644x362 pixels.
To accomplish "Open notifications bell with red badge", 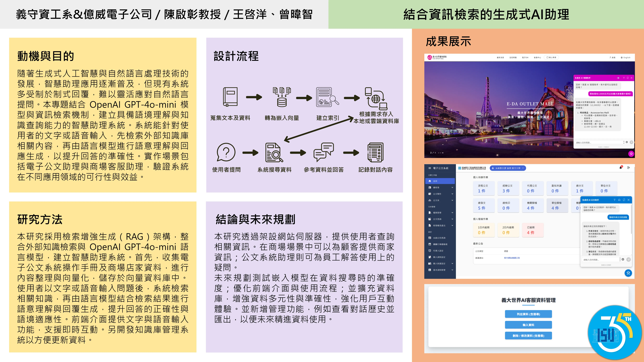I will click(621, 168).
